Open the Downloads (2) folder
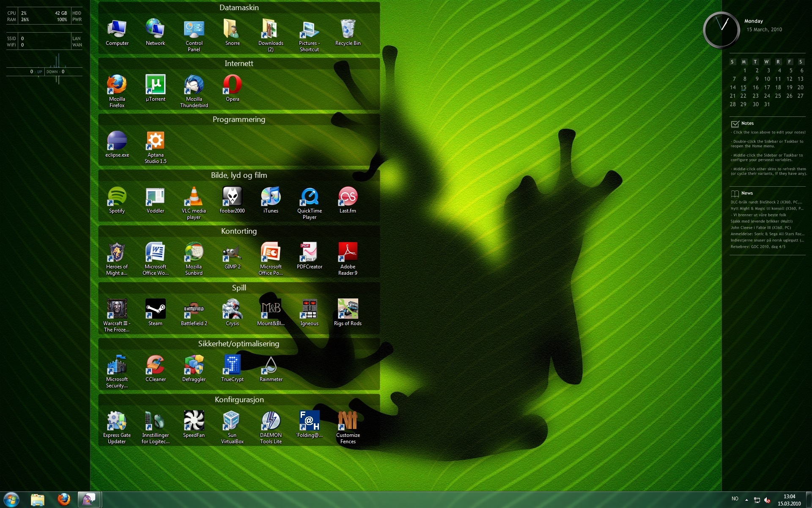812x508 pixels. pos(271,36)
